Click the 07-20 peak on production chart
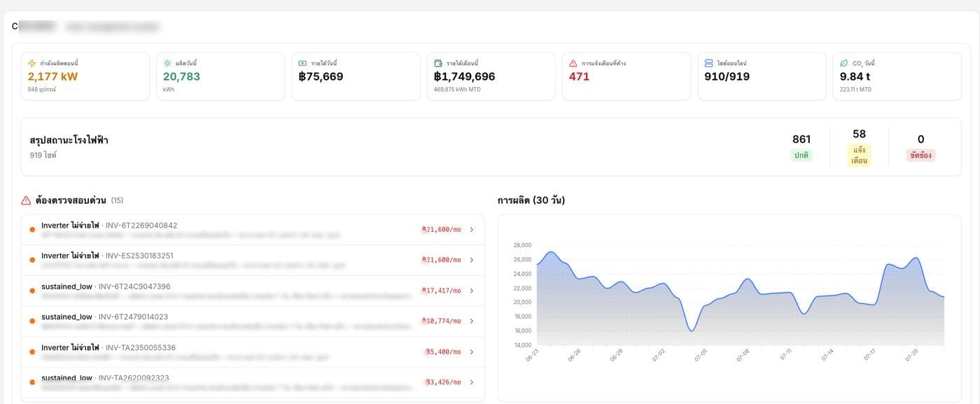 (916, 258)
